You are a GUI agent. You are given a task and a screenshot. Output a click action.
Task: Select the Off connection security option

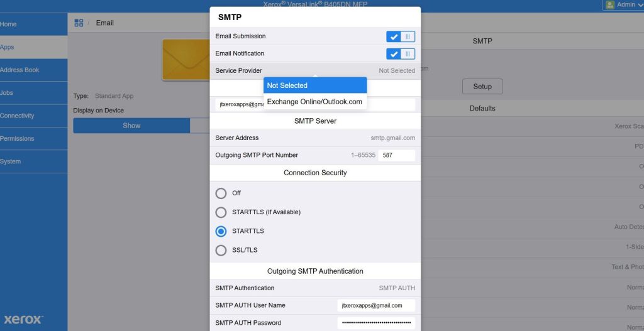click(221, 193)
